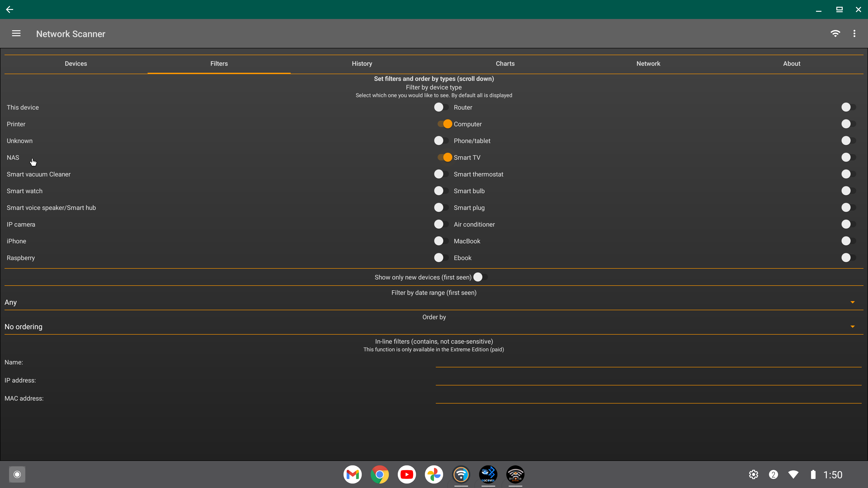The width and height of the screenshot is (868, 488).
Task: Open Gmail from the shelf
Action: tap(352, 474)
